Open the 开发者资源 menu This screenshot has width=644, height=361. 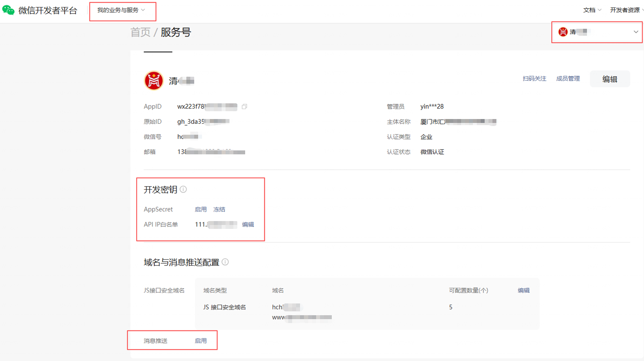(x=626, y=10)
